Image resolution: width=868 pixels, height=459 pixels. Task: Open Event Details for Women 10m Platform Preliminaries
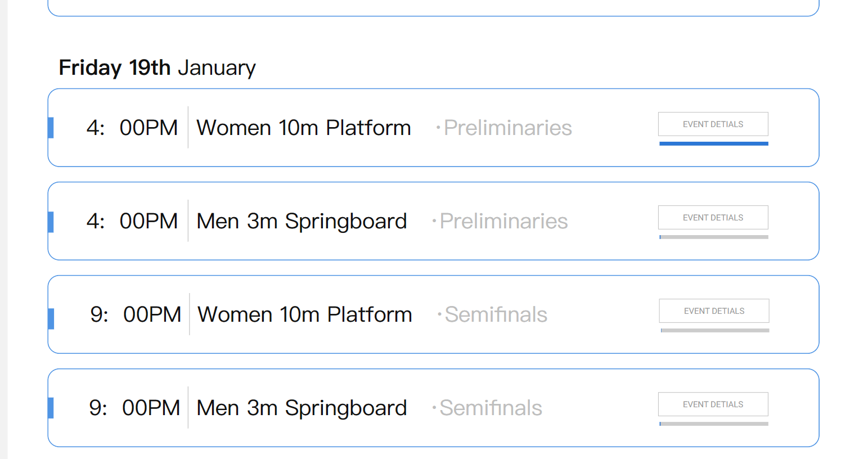coord(713,124)
